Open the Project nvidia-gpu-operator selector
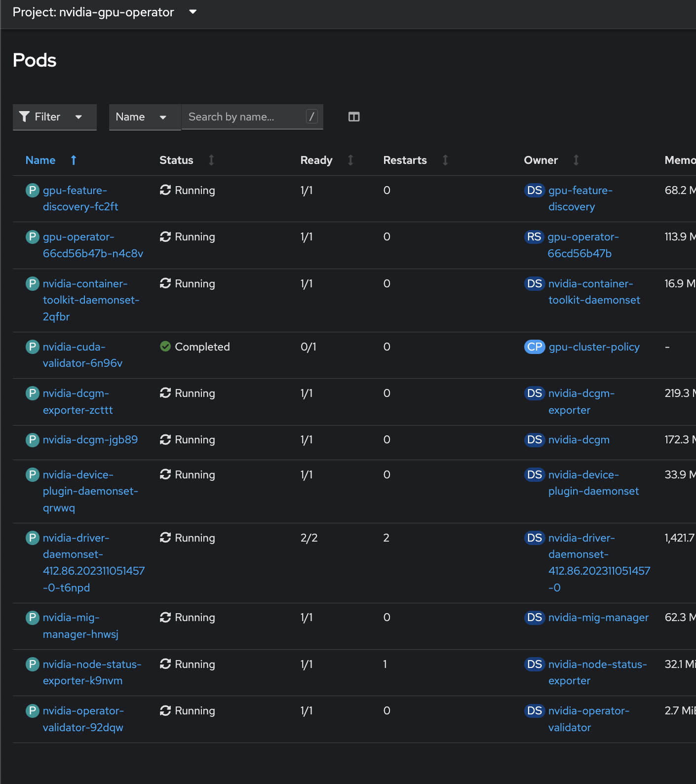The height and width of the screenshot is (784, 696). (105, 12)
